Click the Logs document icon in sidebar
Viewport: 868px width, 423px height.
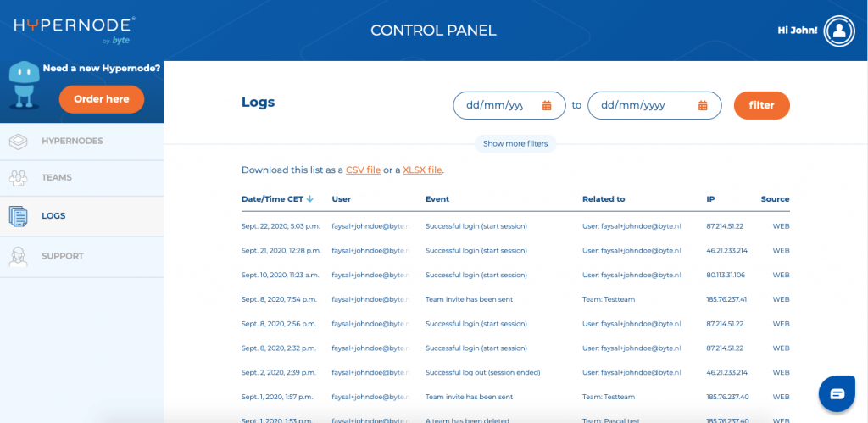[18, 216]
